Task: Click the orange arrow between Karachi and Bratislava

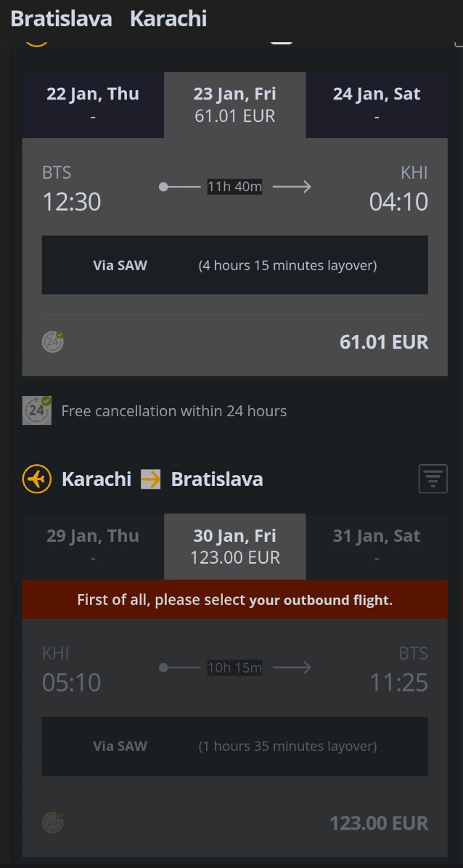Action: tap(150, 479)
